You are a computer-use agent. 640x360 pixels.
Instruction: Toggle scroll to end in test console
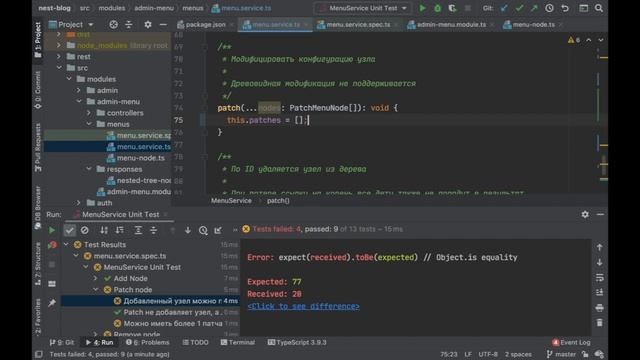599,293
